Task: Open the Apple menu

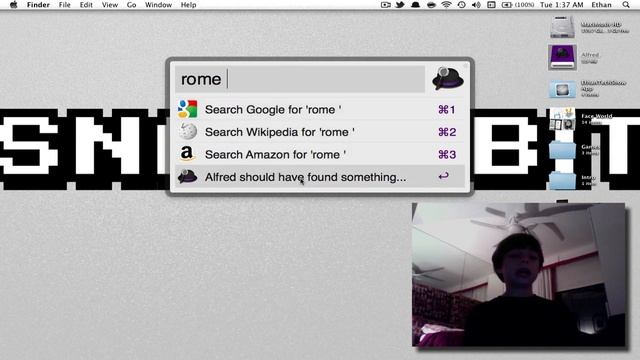Action: (x=13, y=5)
